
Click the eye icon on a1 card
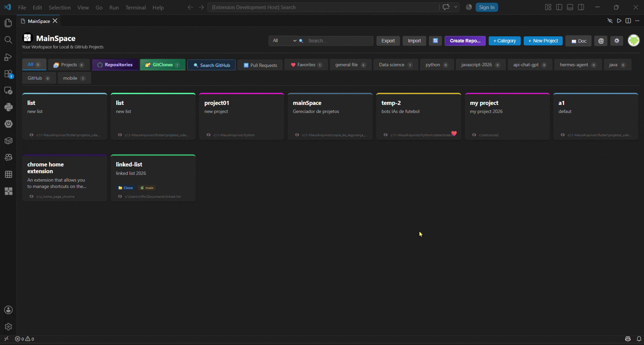pyautogui.click(x=562, y=135)
